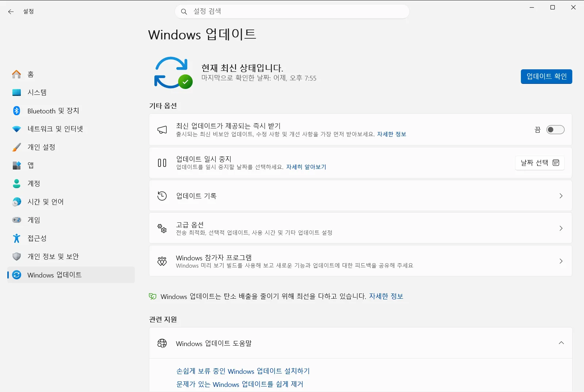The height and width of the screenshot is (392, 584).
Task: Click the Insider Program hearts icon
Action: (x=162, y=261)
